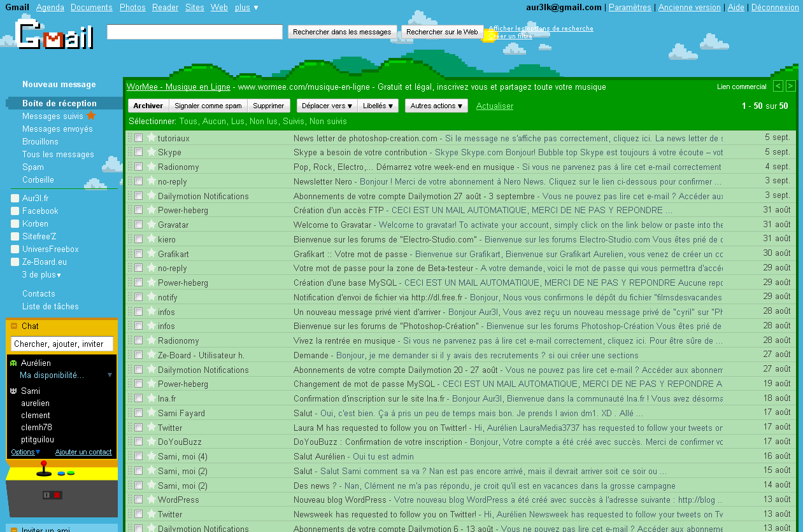This screenshot has height=532, width=803.
Task: Click the status icon beside Sami in chat
Action: tap(13, 391)
